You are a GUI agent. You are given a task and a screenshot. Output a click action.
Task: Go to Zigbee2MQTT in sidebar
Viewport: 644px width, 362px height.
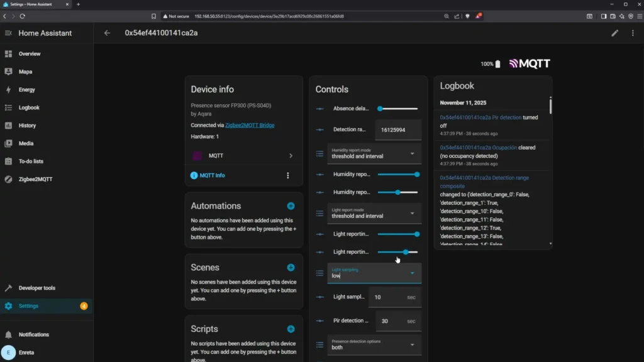[x=35, y=179]
